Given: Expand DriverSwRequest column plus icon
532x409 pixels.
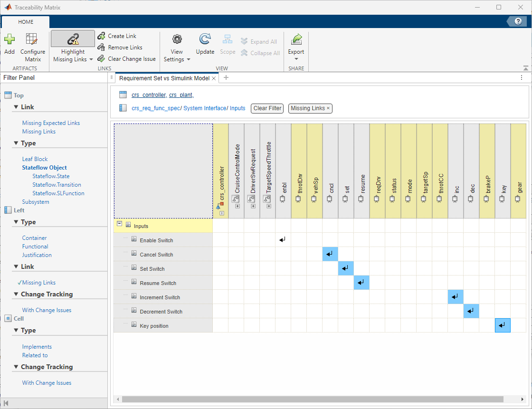Looking at the screenshot, I should (x=253, y=206).
